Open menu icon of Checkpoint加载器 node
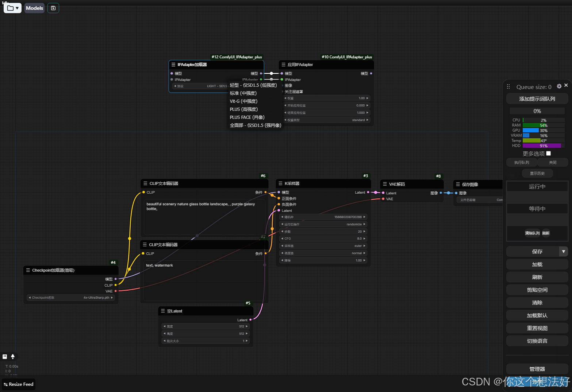Image resolution: width=572 pixels, height=392 pixels. pyautogui.click(x=28, y=270)
